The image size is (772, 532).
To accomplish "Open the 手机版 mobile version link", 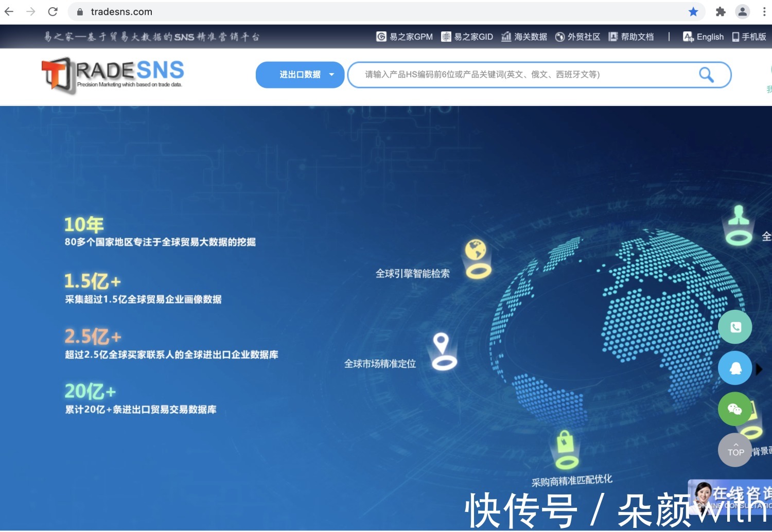I will (749, 37).
